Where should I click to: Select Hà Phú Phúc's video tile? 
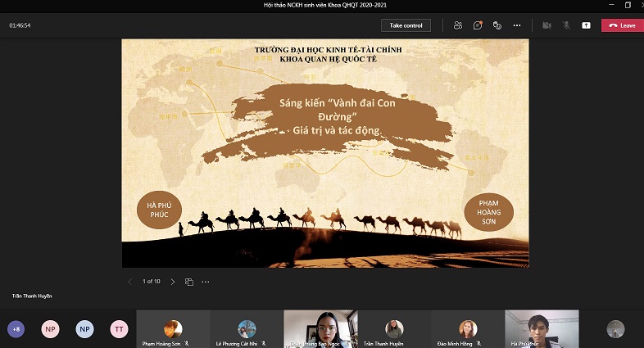coord(542,329)
